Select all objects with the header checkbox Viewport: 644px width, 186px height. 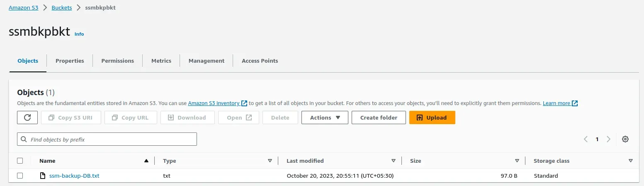click(x=20, y=161)
